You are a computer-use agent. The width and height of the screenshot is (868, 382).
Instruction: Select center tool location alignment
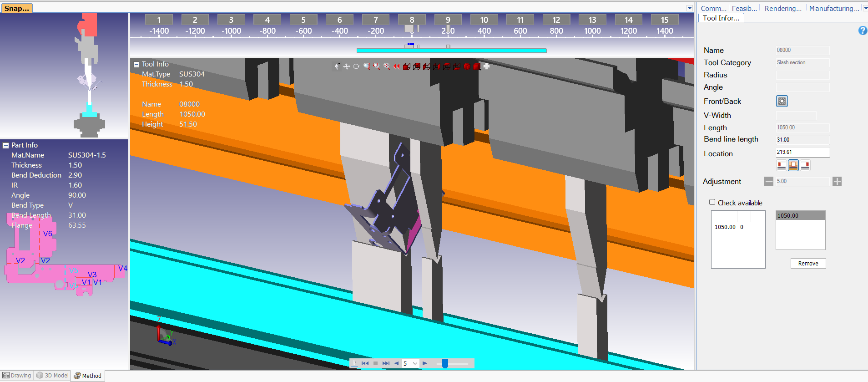pyautogui.click(x=793, y=165)
